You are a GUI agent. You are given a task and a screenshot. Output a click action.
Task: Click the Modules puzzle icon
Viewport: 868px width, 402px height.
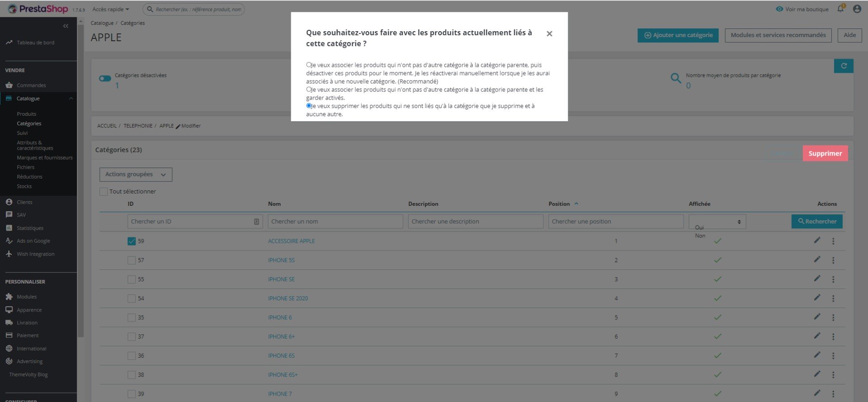pos(9,297)
